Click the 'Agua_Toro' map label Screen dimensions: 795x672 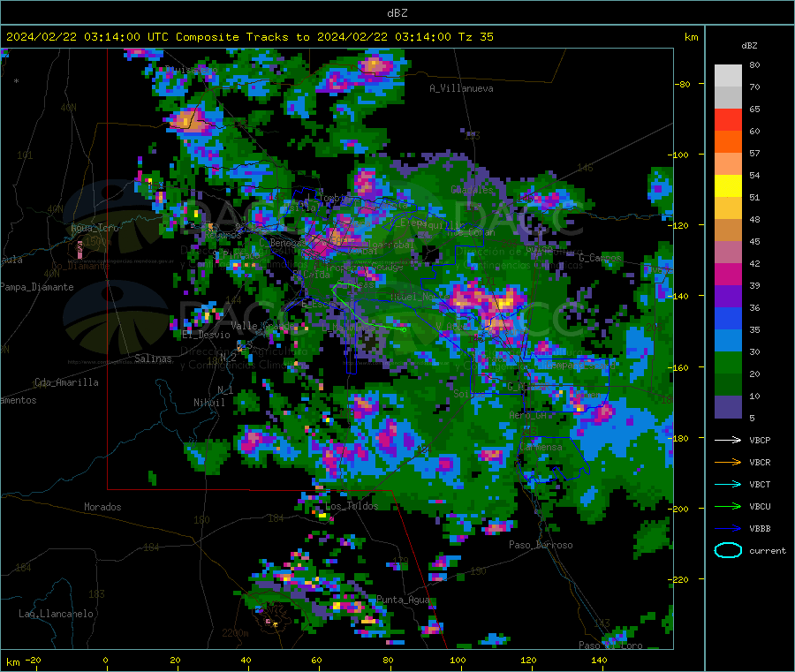tap(95, 228)
